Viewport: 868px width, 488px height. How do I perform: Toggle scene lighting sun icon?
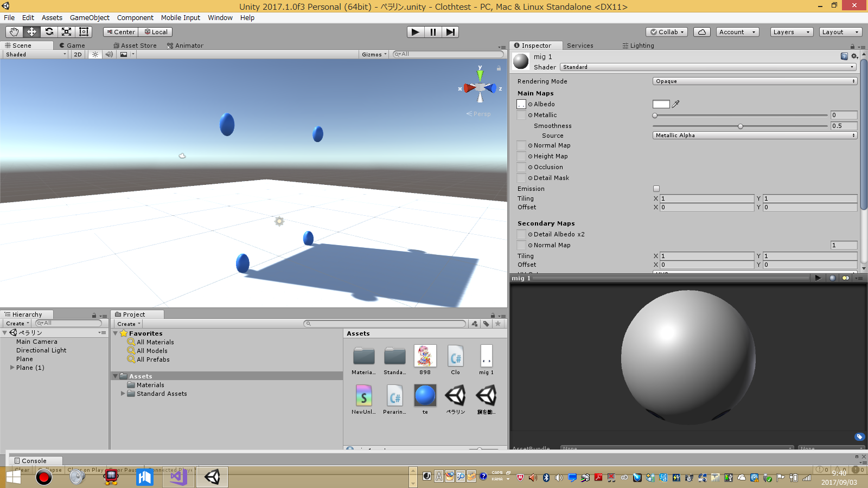[x=95, y=54]
